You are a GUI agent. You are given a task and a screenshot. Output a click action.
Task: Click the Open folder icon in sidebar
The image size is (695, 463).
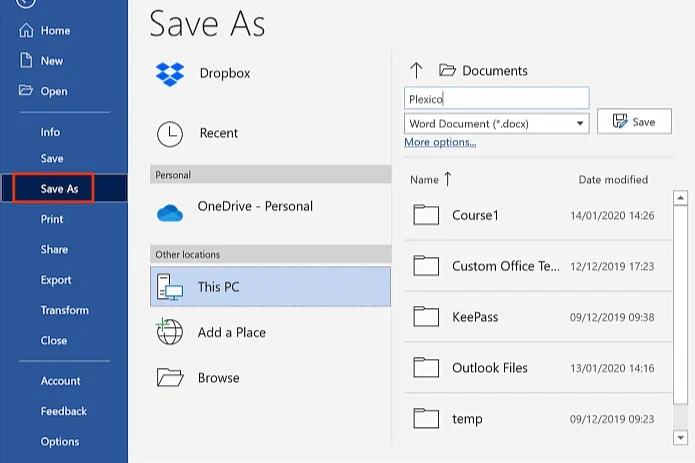point(26,90)
